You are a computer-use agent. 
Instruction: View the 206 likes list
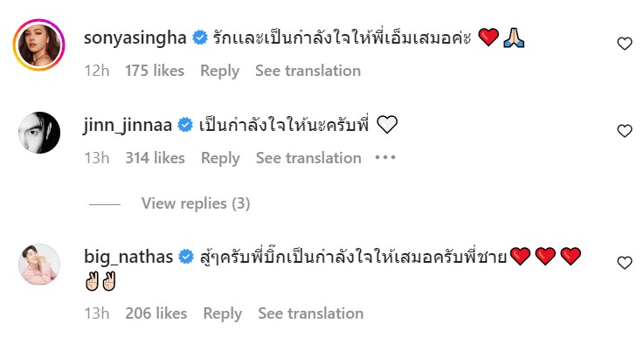pyautogui.click(x=156, y=313)
